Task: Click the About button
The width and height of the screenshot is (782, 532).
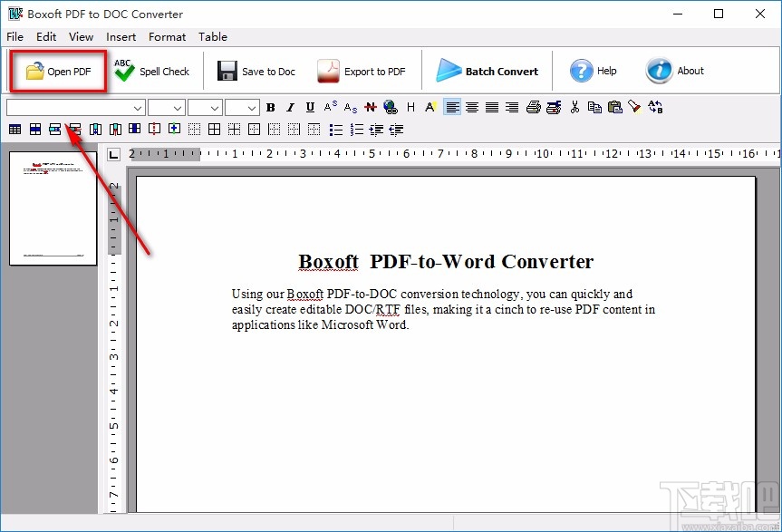Action: pos(675,72)
